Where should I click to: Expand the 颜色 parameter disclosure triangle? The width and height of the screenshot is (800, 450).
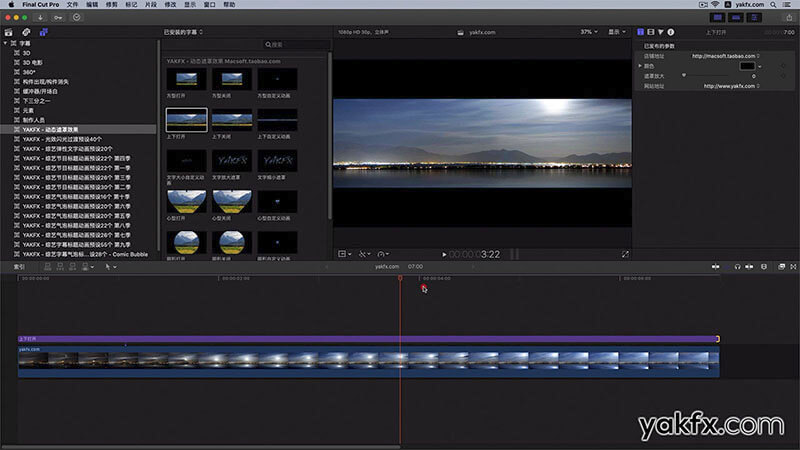coord(640,66)
